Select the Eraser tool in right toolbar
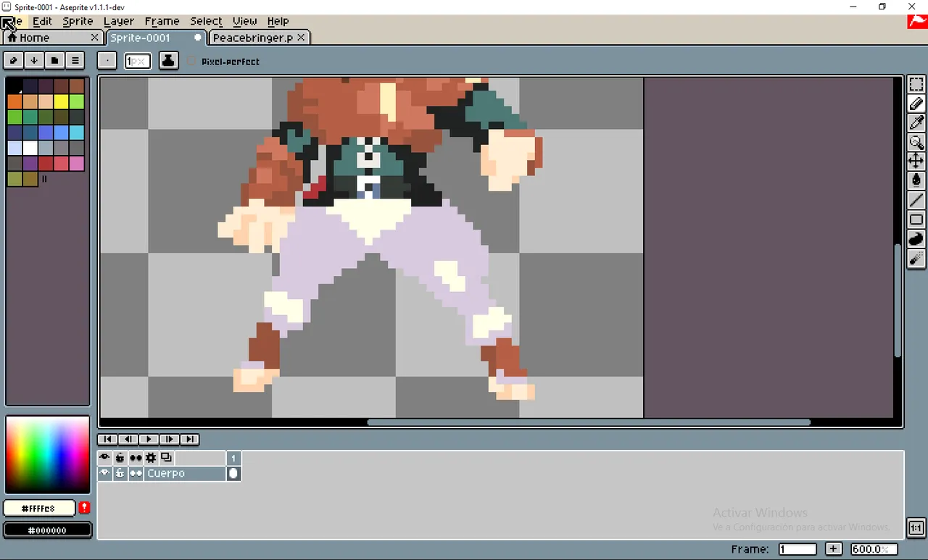The image size is (928, 560). click(916, 104)
